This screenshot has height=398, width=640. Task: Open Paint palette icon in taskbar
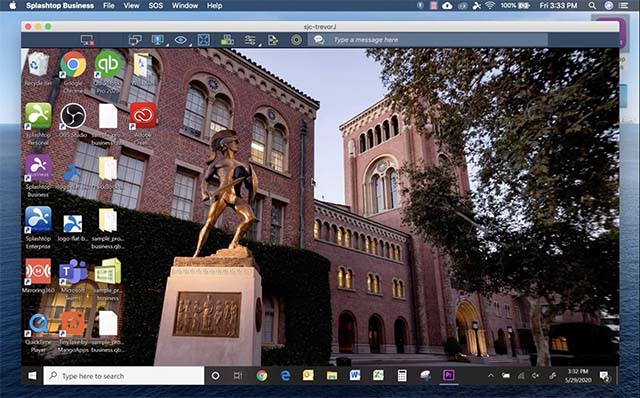click(x=425, y=375)
